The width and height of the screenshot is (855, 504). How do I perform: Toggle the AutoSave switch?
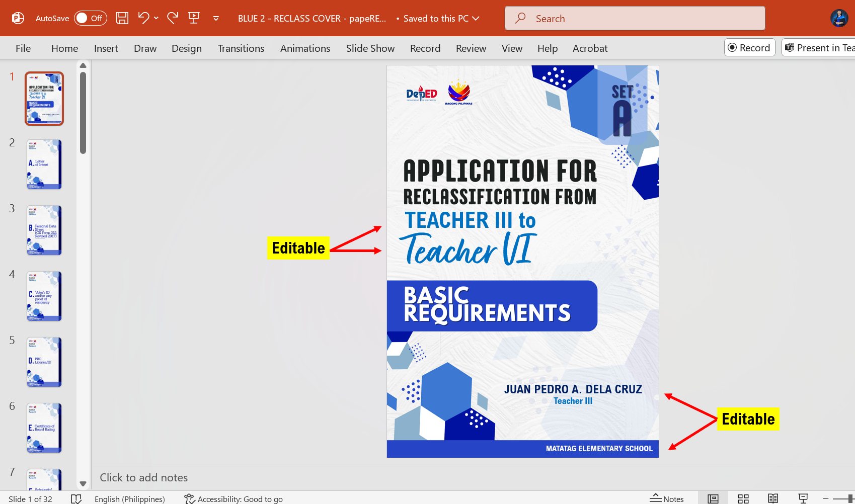coord(91,18)
